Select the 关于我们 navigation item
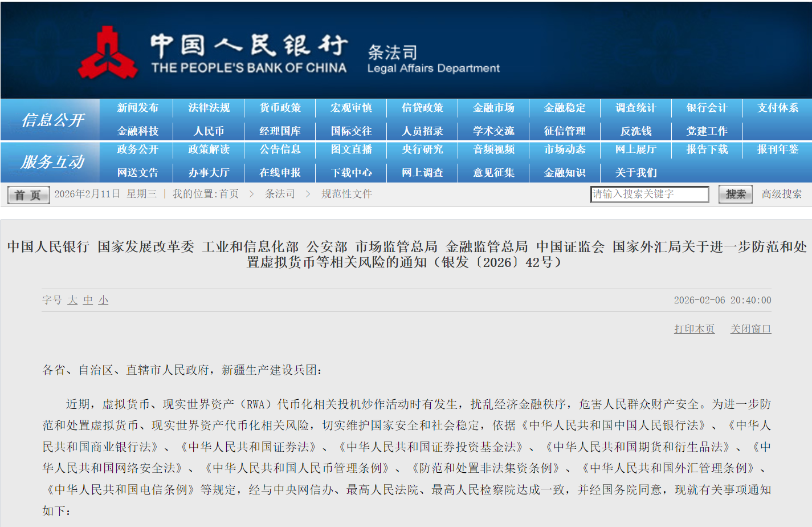 pyautogui.click(x=636, y=173)
